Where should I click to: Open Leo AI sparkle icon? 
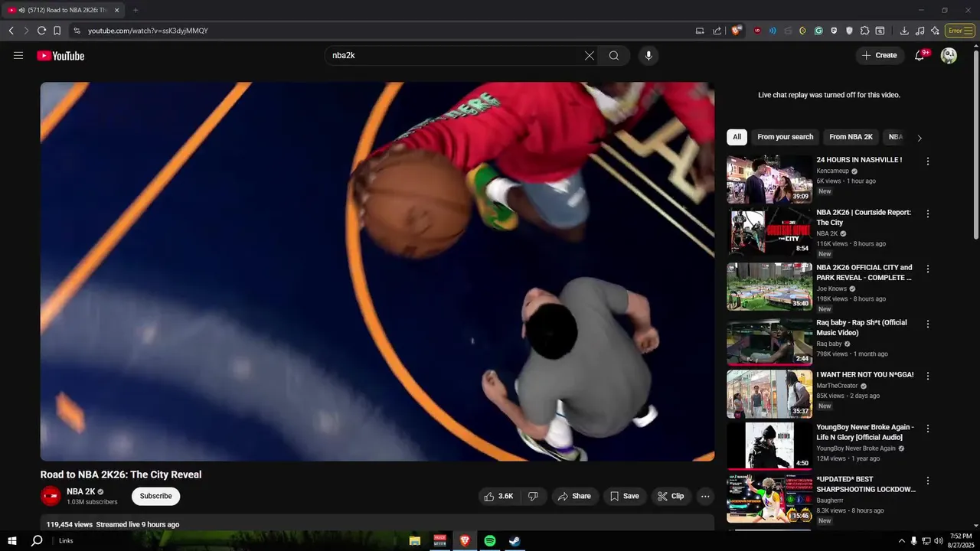pyautogui.click(x=935, y=31)
